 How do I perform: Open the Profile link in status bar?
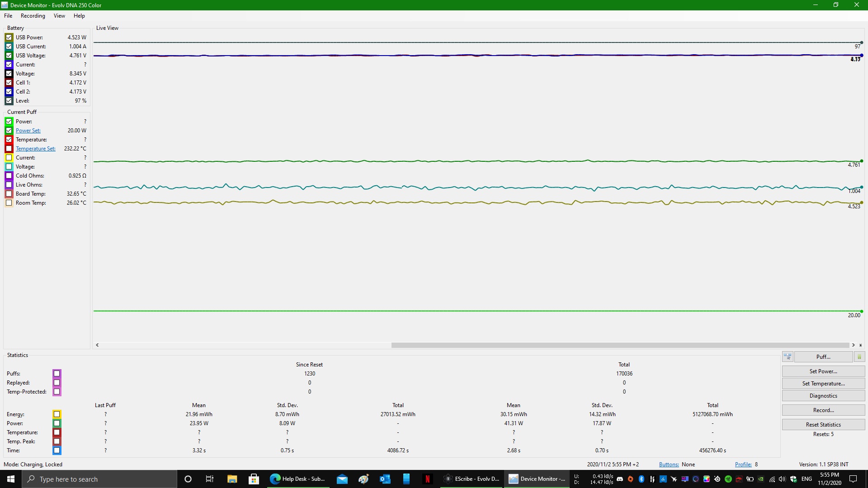[x=743, y=465]
